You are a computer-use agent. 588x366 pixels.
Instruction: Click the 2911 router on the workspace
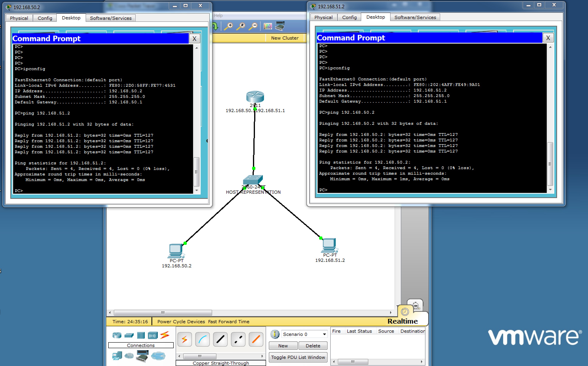(x=255, y=97)
